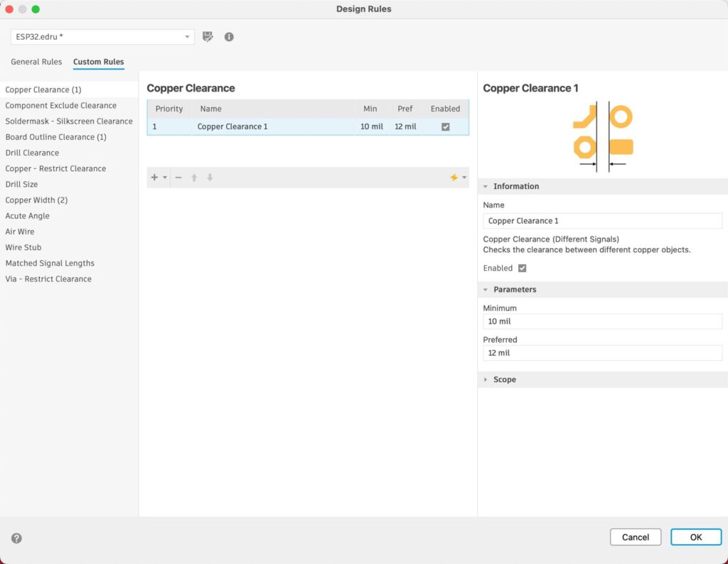Screen dimensions: 728x564
Task: Open the dropdown arrow beside the lightning bolt
Action: point(464,177)
